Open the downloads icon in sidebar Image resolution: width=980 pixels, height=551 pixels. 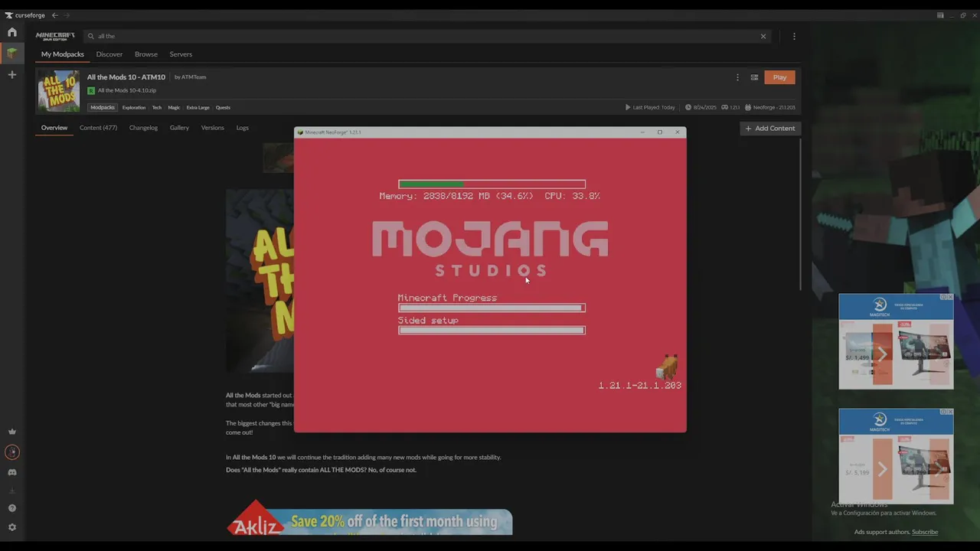[11, 491]
